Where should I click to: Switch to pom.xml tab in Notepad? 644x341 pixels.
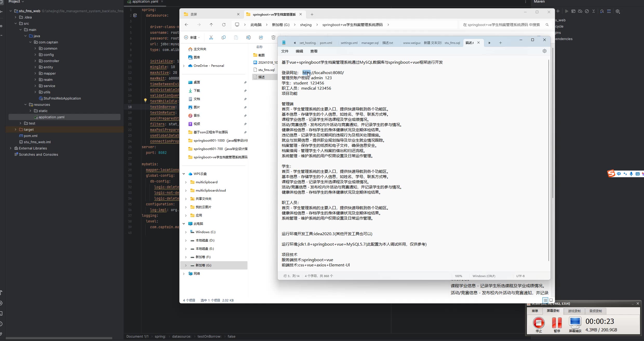(x=326, y=43)
